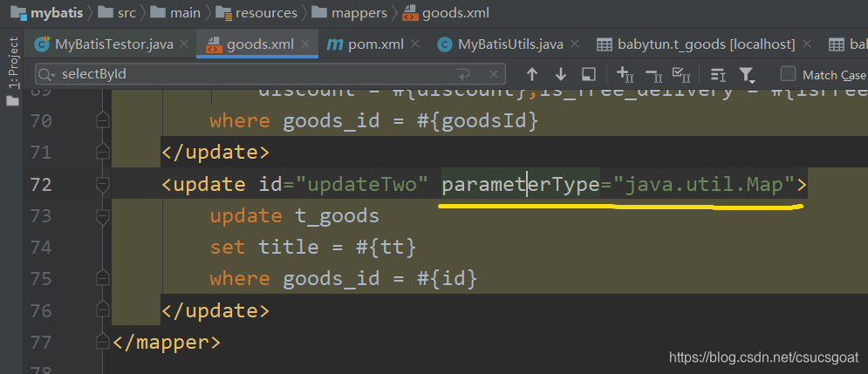Collapse fold marker at line 75
Image resolution: width=868 pixels, height=374 pixels.
tap(102, 279)
